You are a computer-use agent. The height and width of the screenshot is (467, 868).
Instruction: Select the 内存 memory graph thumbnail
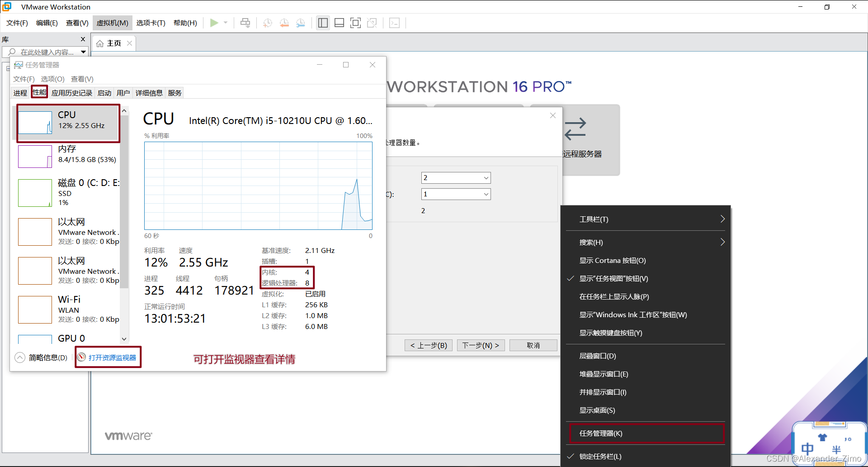point(35,156)
